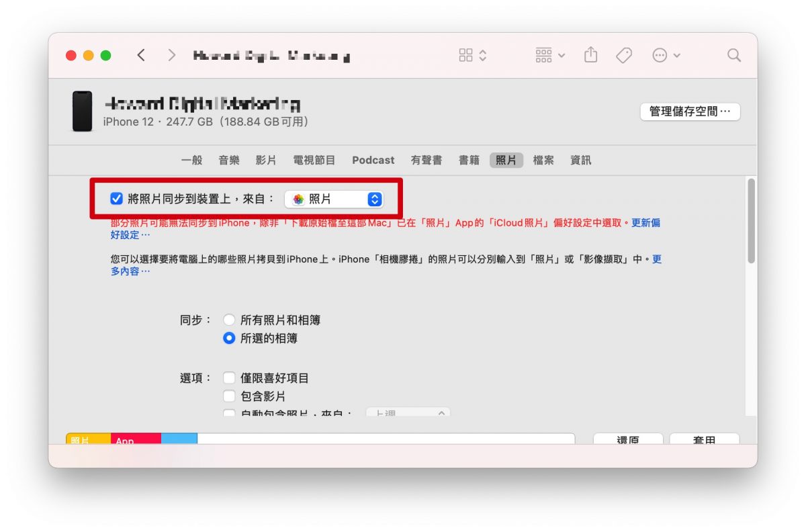
Task: Open the More actions ellipsis menu
Action: (x=666, y=55)
